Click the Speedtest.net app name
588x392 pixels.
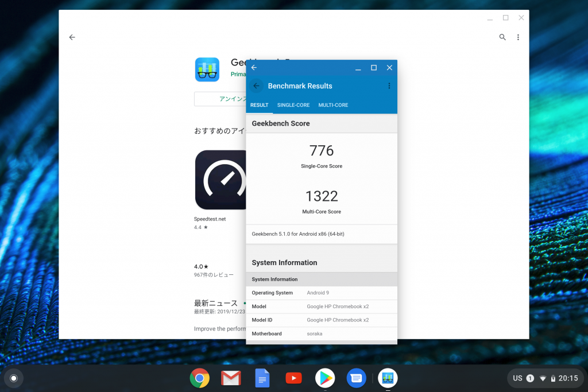tap(210, 219)
